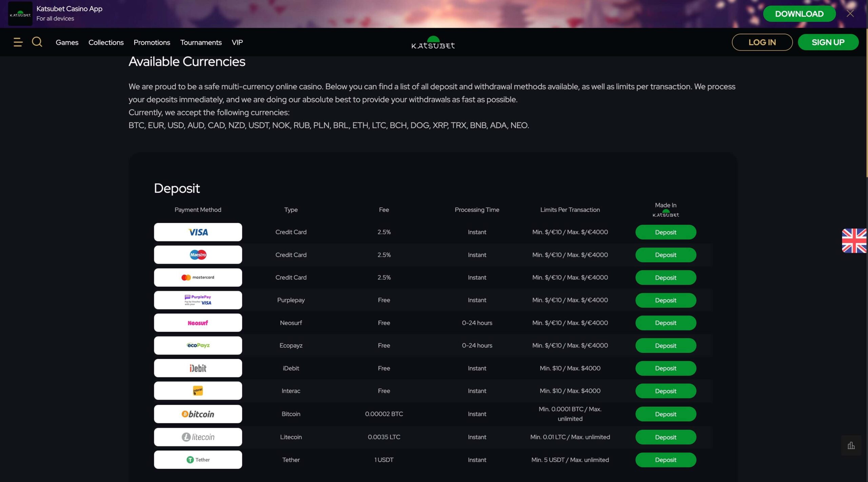Go to Promotions page

pos(152,42)
